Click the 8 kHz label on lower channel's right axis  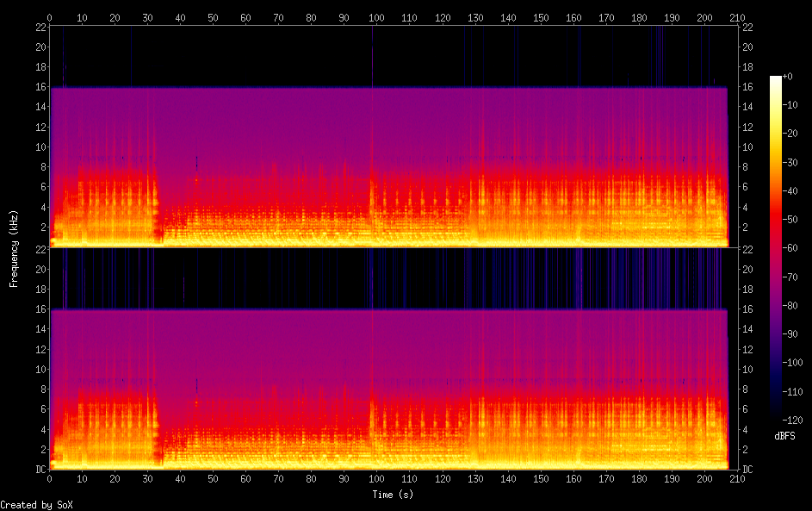click(x=747, y=389)
